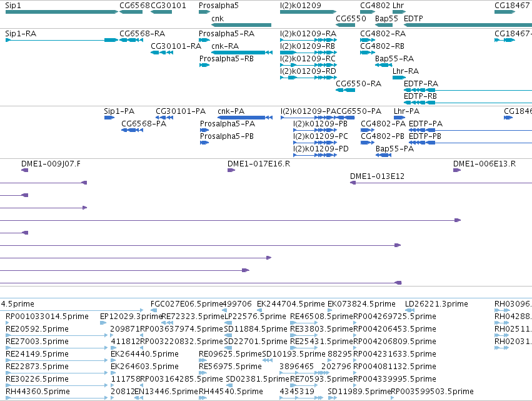Click the DME1-006E13.R BAC end label
This screenshot has height=401, width=532.
click(484, 164)
